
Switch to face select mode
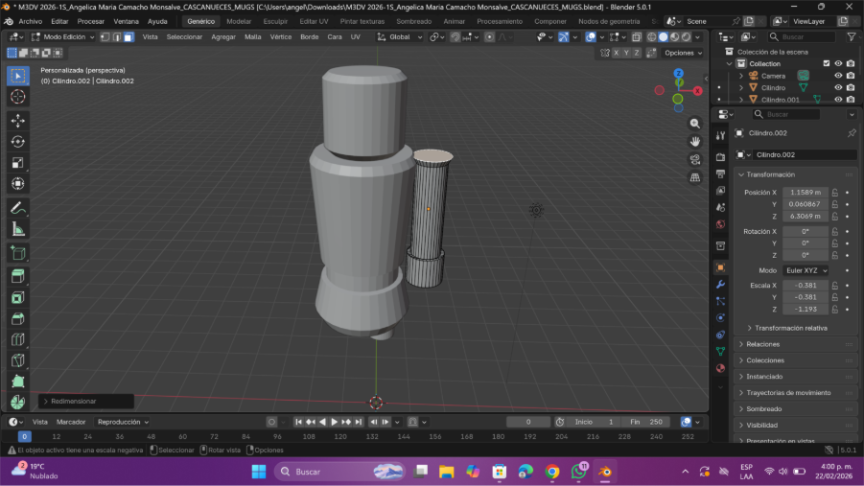click(128, 37)
